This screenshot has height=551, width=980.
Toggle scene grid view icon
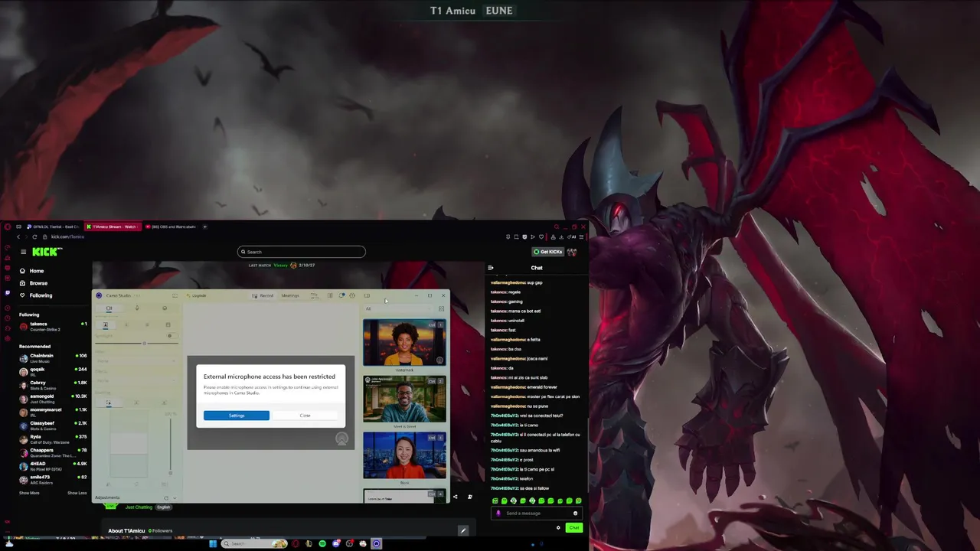441,309
